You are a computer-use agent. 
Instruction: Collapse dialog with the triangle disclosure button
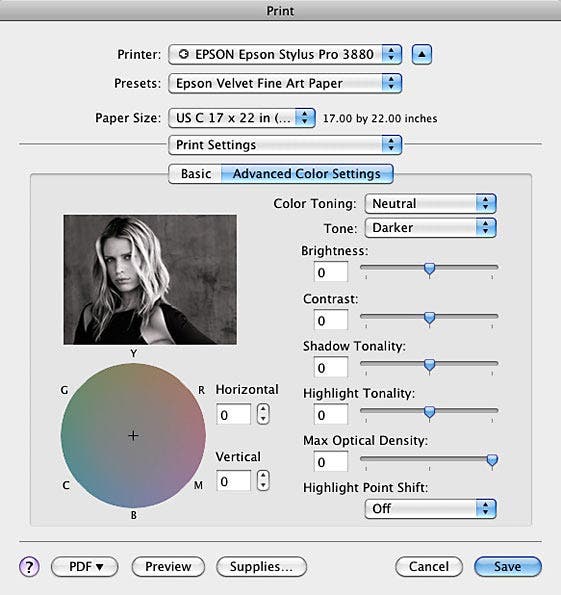pos(422,54)
